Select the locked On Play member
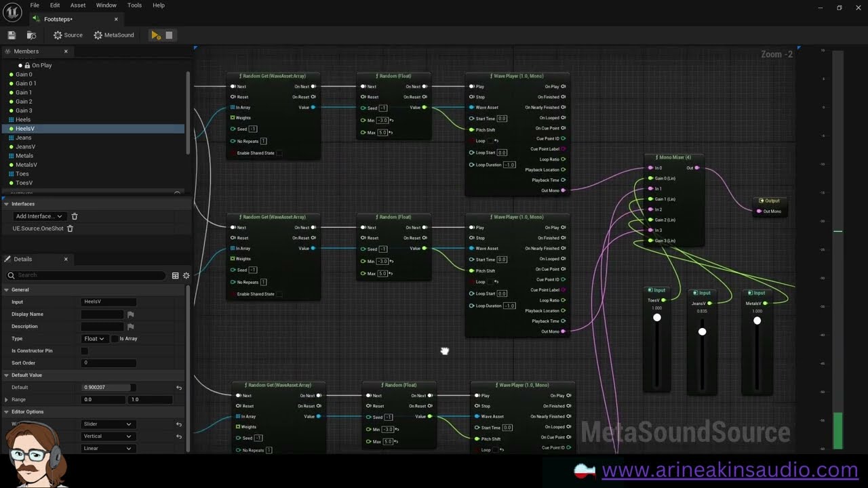Screen dimensions: 868x488 [41, 66]
